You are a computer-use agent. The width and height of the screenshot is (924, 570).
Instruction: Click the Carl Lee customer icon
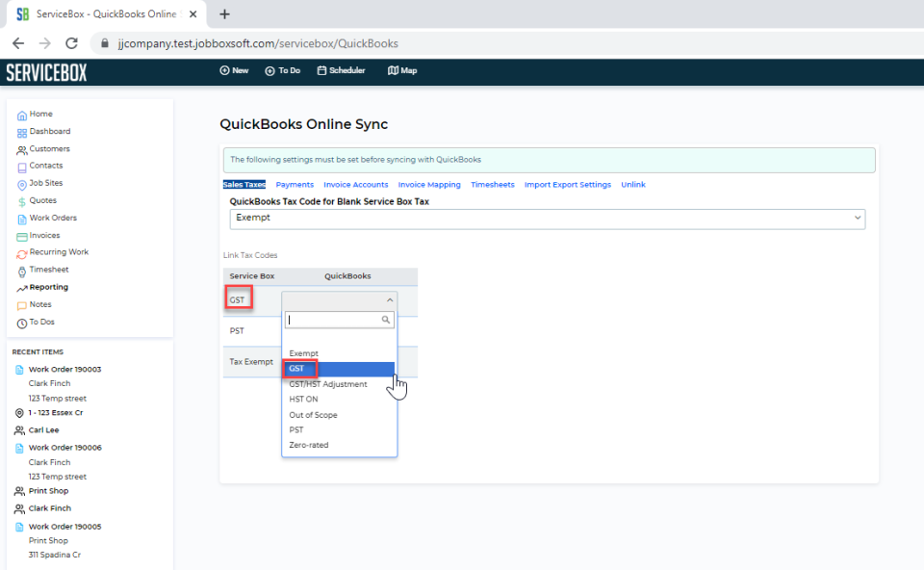point(19,430)
